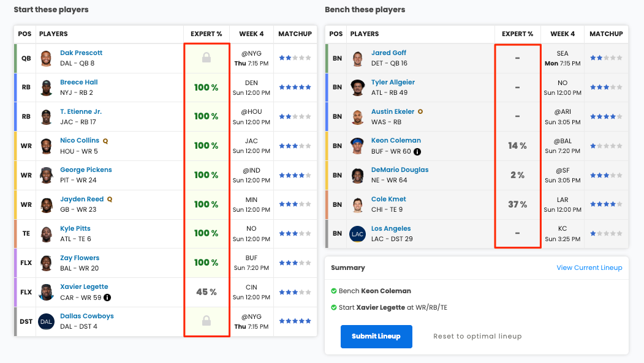The image size is (644, 363).
Task: Click Zay Flowers' player headshot
Action: [x=47, y=263]
